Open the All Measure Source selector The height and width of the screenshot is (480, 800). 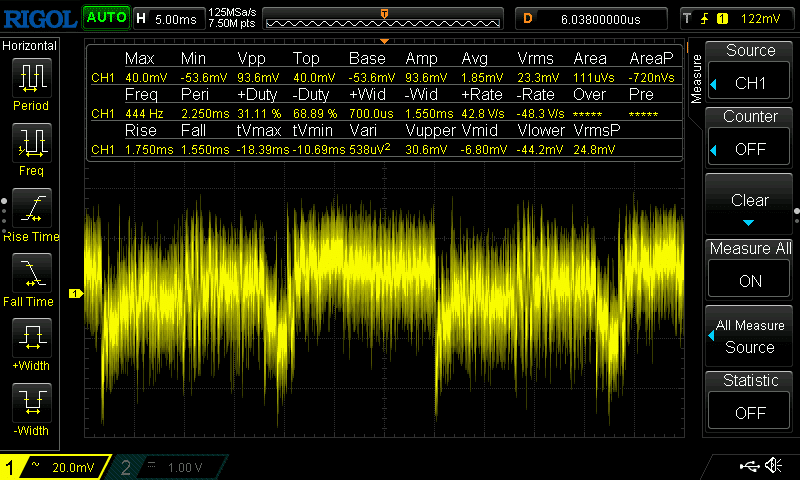[750, 336]
